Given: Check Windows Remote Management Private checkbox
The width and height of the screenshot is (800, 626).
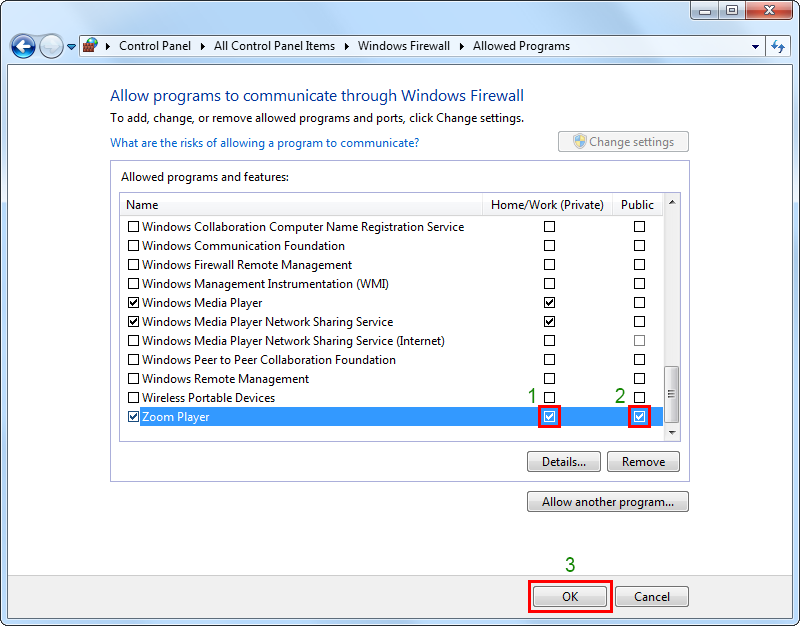Looking at the screenshot, I should 549,379.
